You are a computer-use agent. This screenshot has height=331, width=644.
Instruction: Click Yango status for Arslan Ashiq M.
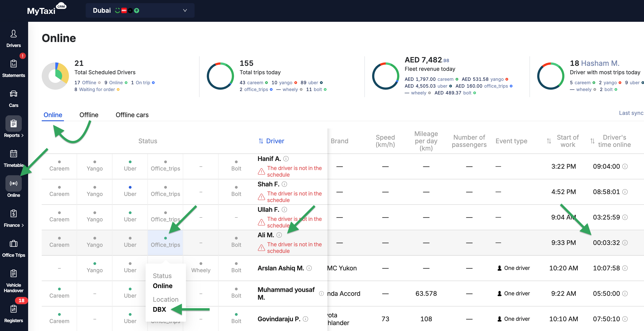(x=95, y=268)
